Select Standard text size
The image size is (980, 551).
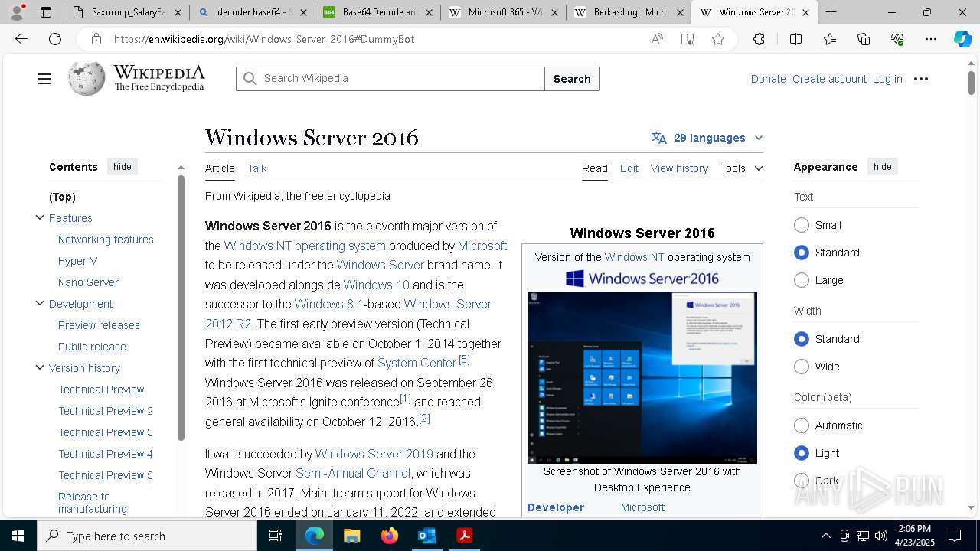pyautogui.click(x=802, y=253)
